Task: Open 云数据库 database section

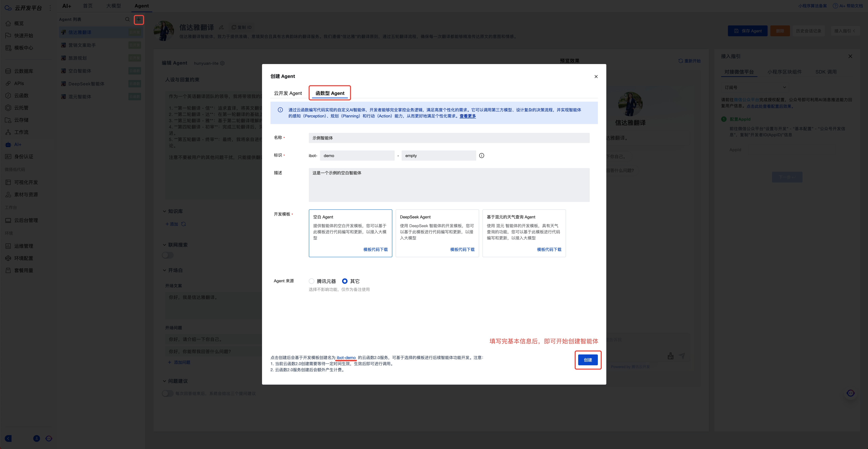Action: [x=20, y=71]
